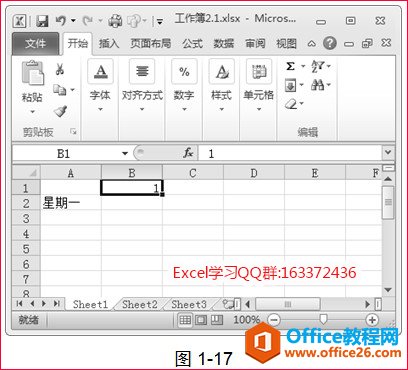Screen dimensions: 408x370
Task: Open Customize Quick Access Toolbar dropdown
Action: (160, 22)
